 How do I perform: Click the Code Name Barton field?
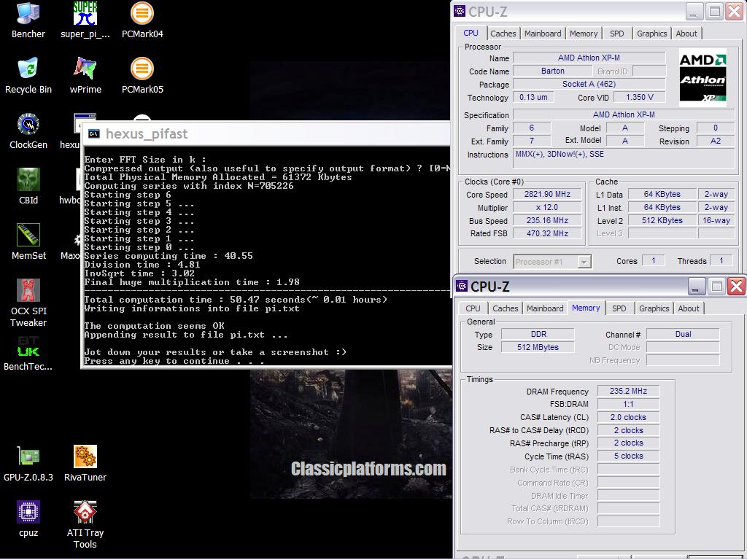tap(553, 71)
